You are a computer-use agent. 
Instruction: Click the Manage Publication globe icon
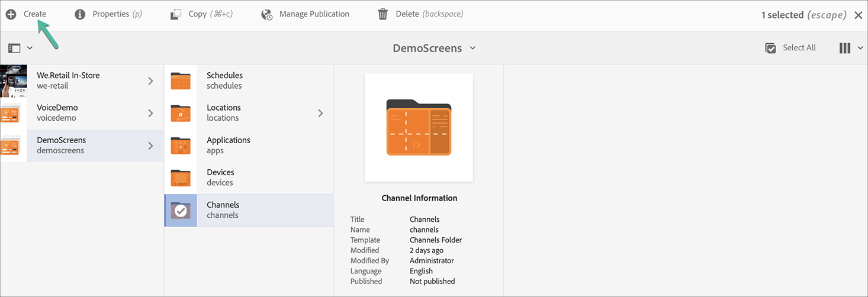coord(267,14)
